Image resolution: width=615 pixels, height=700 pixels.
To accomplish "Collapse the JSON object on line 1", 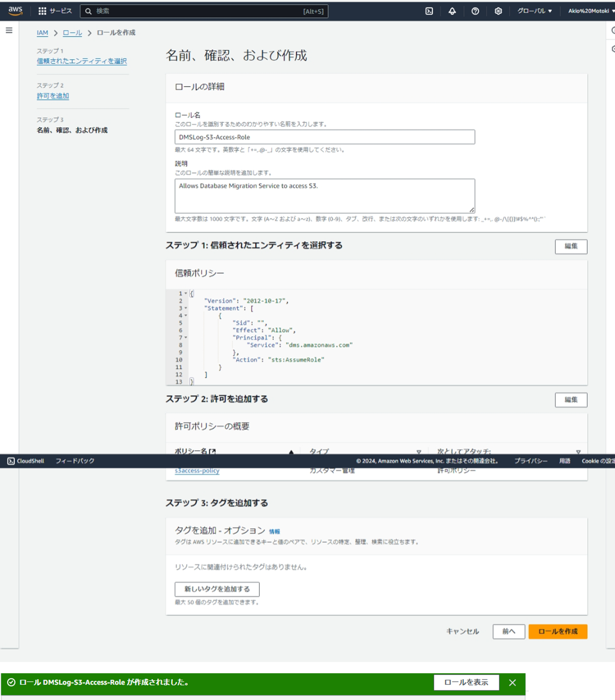I will (185, 293).
